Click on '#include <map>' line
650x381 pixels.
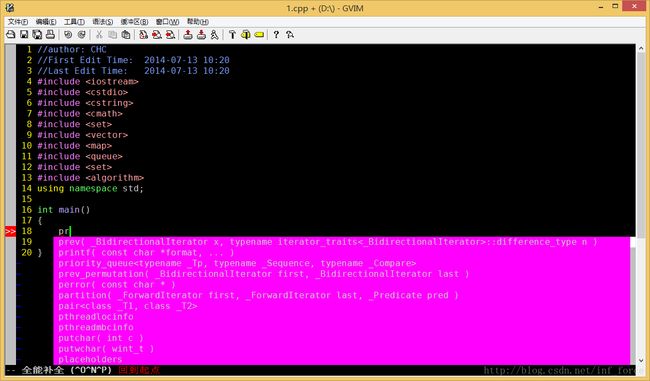(75, 146)
